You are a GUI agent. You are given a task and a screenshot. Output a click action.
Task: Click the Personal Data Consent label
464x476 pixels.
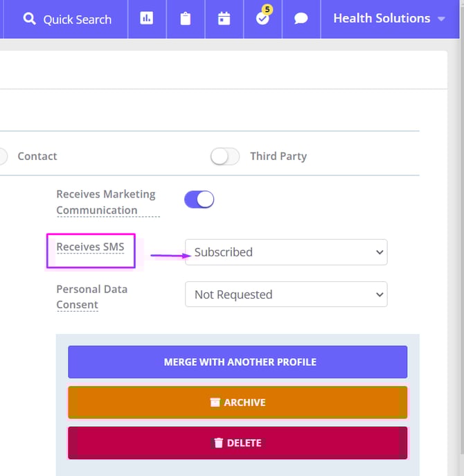(x=91, y=297)
